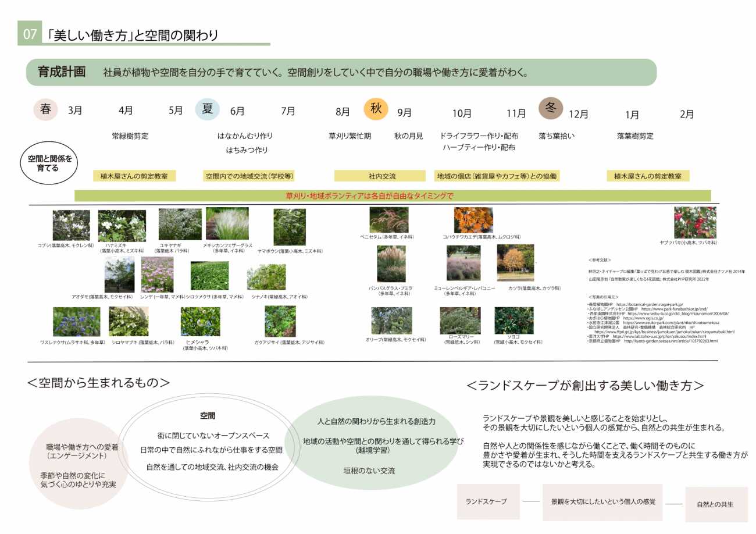The image size is (756, 534).
Task: Click the pink 春 season circle
Action: point(45,109)
